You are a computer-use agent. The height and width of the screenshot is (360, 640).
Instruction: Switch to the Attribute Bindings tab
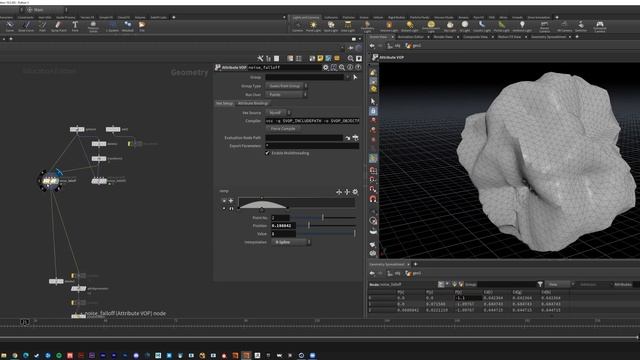pos(253,103)
